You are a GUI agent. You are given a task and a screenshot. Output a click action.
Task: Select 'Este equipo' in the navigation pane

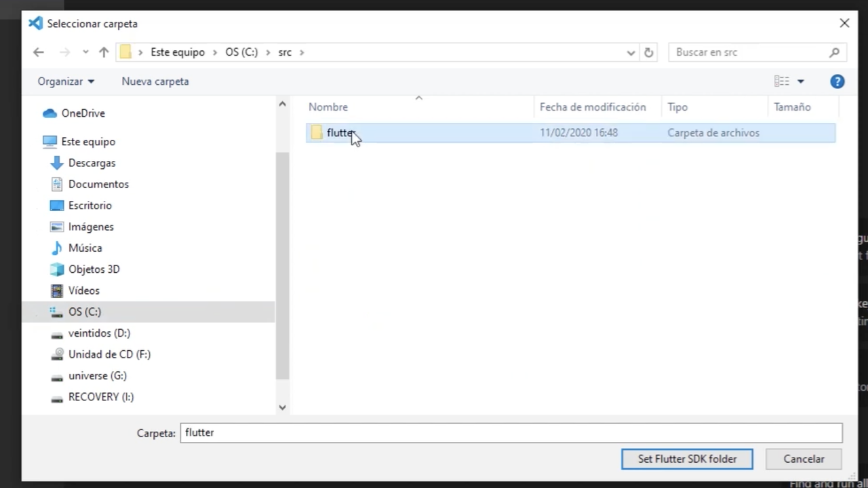click(88, 142)
